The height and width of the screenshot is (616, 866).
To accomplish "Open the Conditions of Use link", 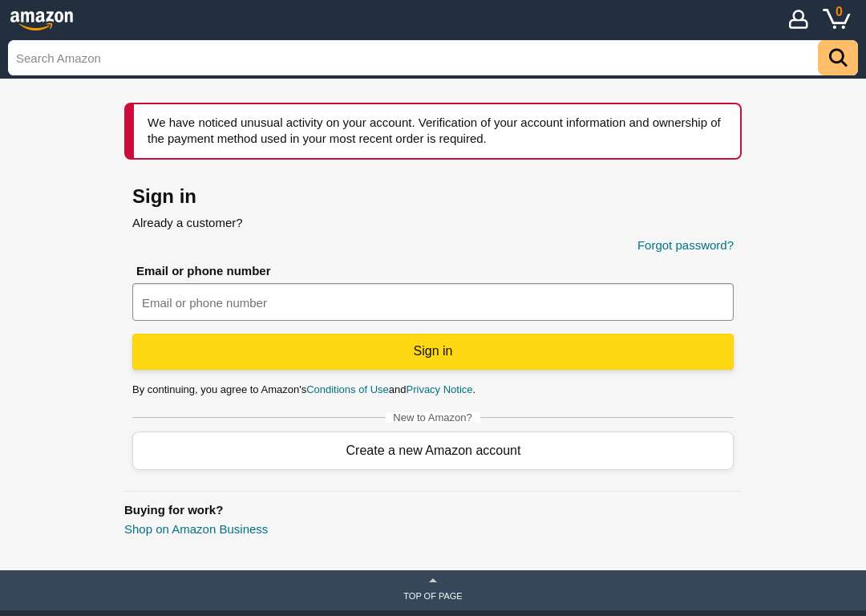I will click(x=347, y=390).
